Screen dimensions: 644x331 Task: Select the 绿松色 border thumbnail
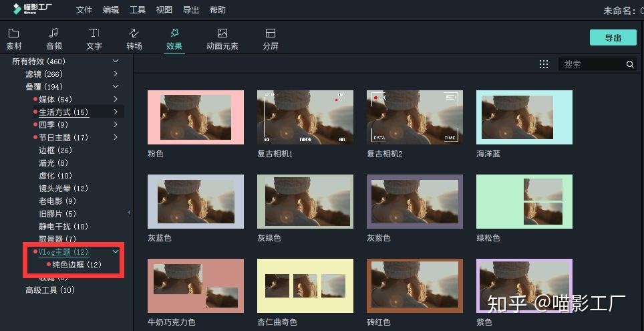524,201
